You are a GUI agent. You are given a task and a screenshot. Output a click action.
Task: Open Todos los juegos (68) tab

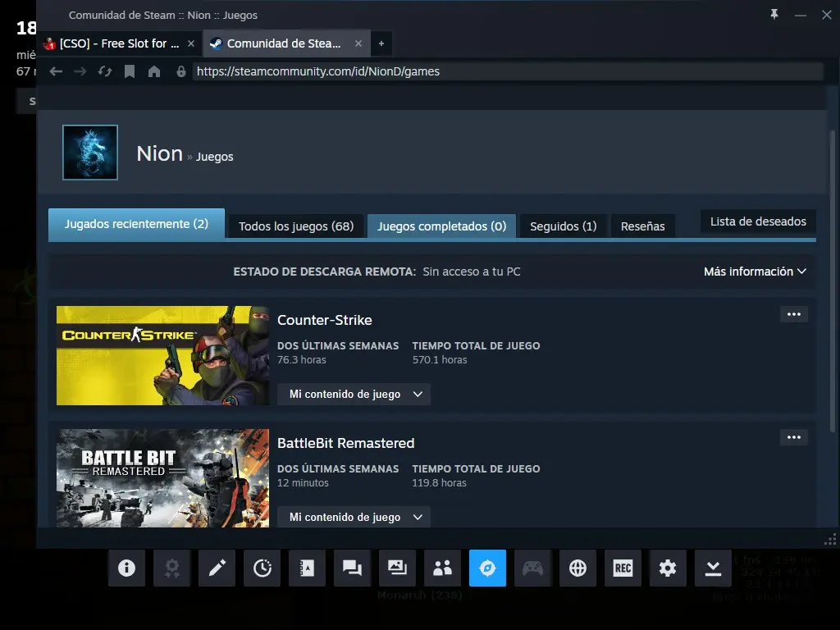[x=296, y=226]
